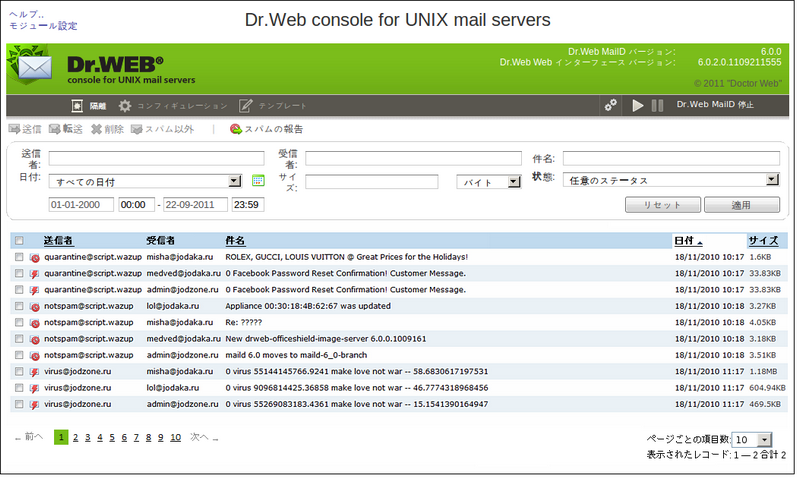This screenshot has height=479, width=800.
Task: Sort by サイズ size column
Action: (763, 240)
